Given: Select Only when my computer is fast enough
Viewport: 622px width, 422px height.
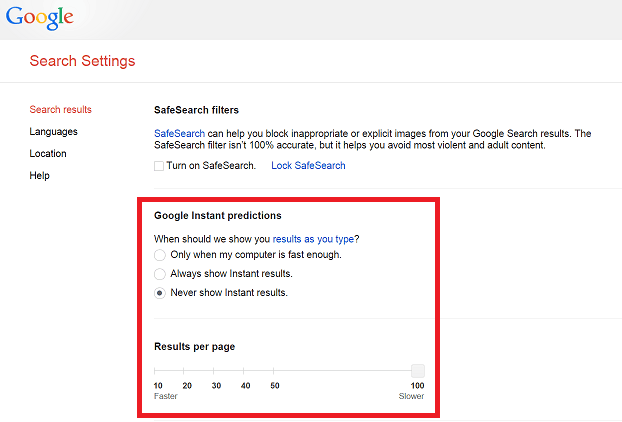Looking at the screenshot, I should 160,255.
